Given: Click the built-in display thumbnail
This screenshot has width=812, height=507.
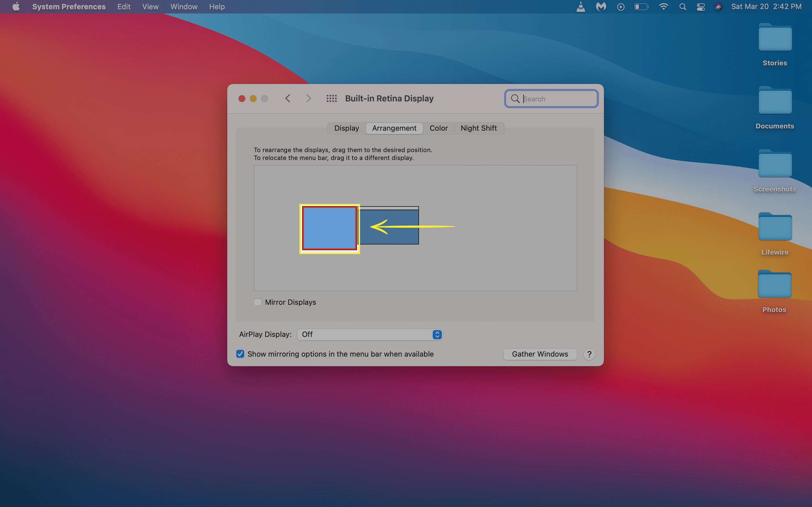Looking at the screenshot, I should point(330,228).
